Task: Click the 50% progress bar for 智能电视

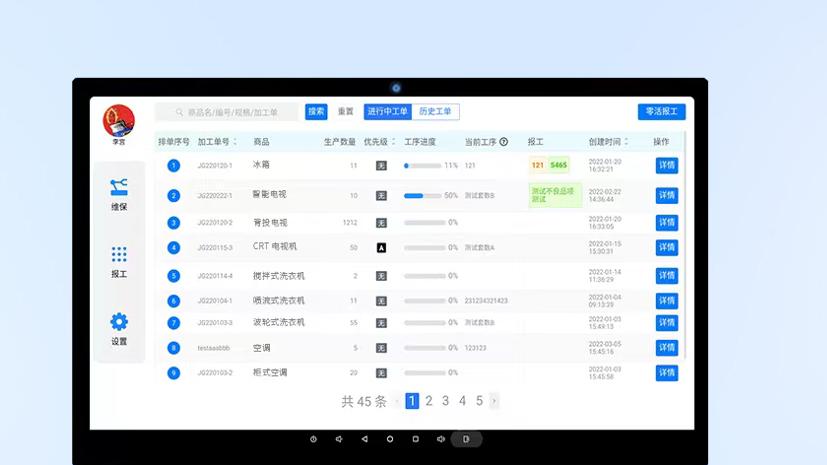Action: [422, 196]
